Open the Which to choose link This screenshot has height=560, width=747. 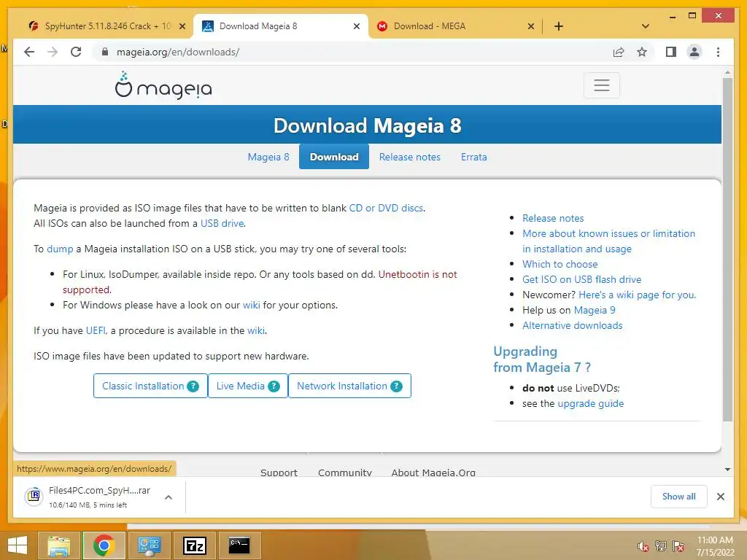pos(560,264)
